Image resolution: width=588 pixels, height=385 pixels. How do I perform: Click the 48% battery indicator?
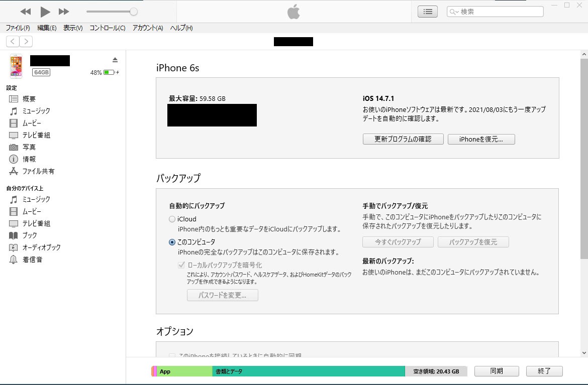pyautogui.click(x=105, y=72)
